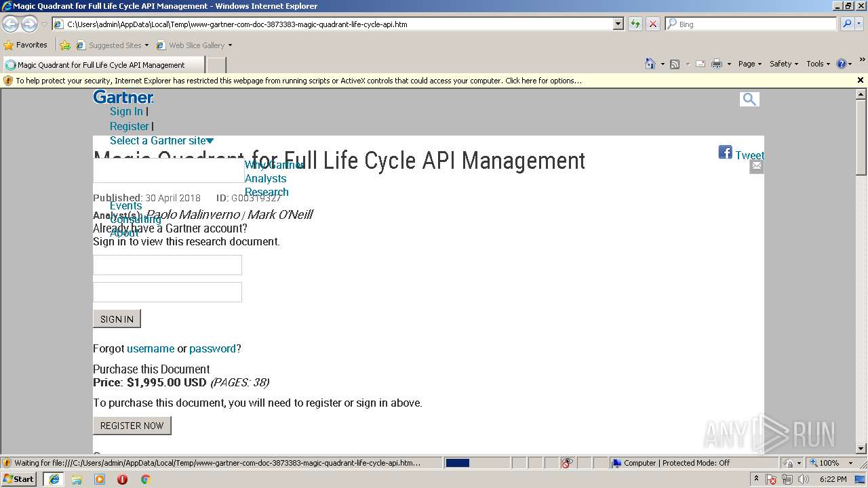868x488 pixels.
Task: Open Internet Explorer in the taskbar
Action: (54, 479)
